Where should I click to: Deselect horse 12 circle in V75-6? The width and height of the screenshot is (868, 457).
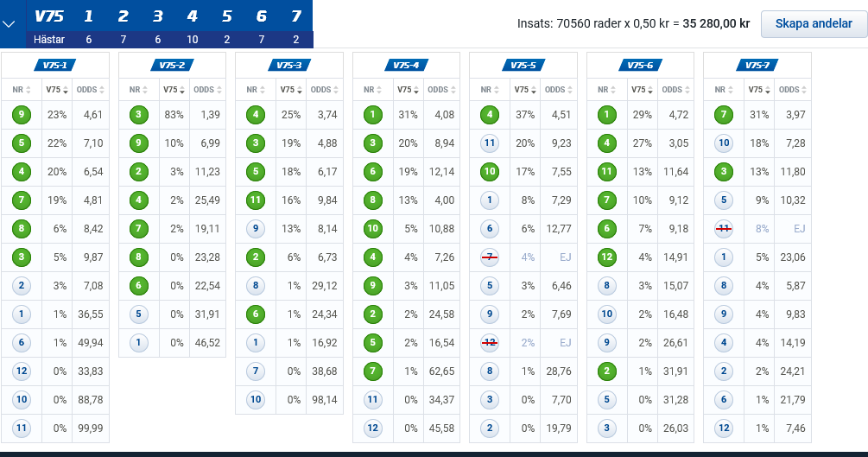point(606,257)
